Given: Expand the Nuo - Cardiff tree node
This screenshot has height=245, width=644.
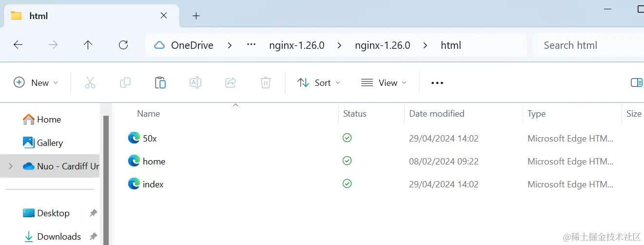Looking at the screenshot, I should tap(11, 166).
